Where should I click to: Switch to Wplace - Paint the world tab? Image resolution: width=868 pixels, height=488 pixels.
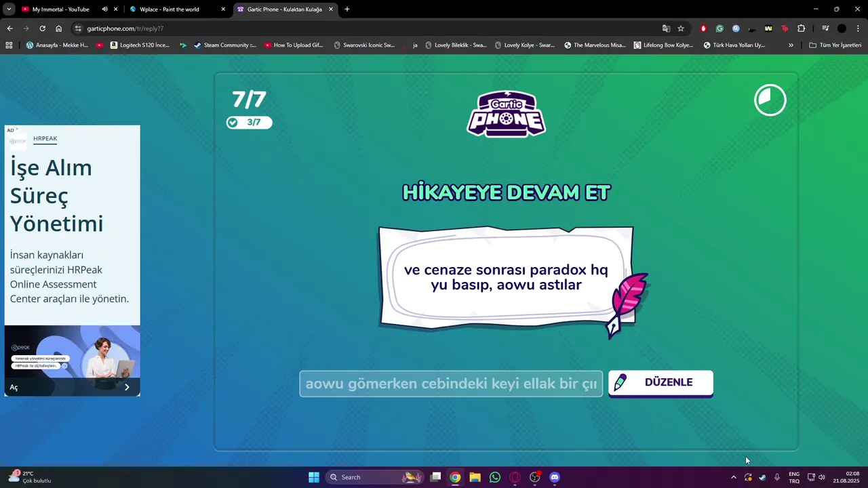click(170, 9)
